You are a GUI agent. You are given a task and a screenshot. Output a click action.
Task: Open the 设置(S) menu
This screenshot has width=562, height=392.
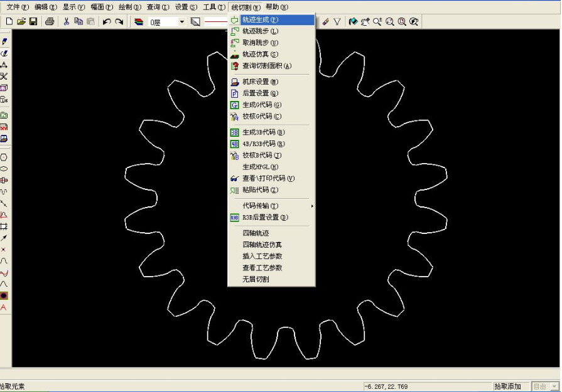coord(186,7)
